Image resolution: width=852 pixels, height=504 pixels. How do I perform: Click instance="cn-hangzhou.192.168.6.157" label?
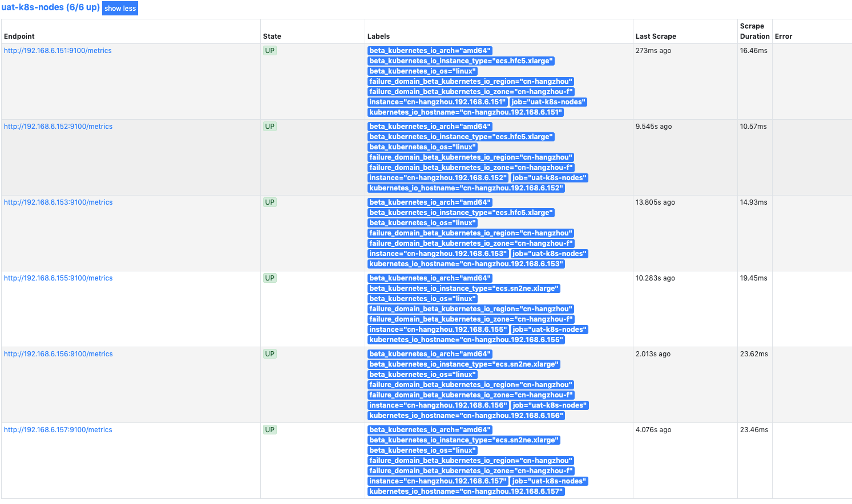438,481
